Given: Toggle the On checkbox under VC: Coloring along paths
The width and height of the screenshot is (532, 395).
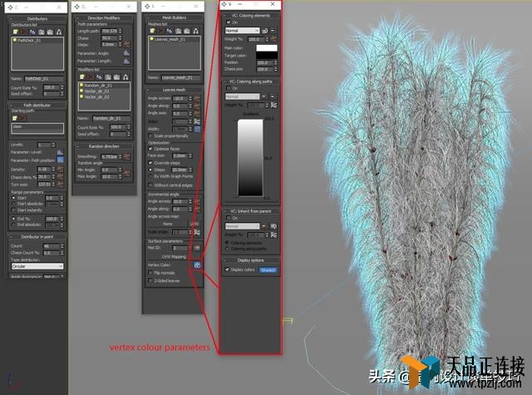Looking at the screenshot, I should [229, 88].
